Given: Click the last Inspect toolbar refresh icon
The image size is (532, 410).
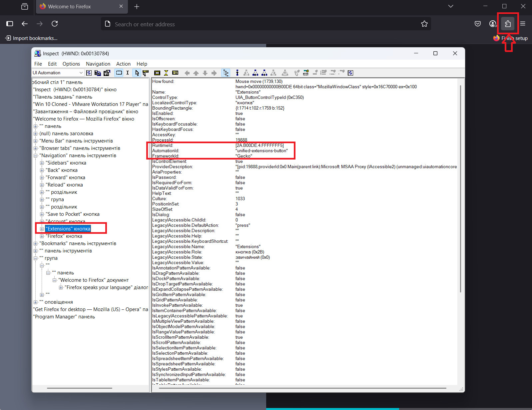Looking at the screenshot, I should (x=350, y=73).
